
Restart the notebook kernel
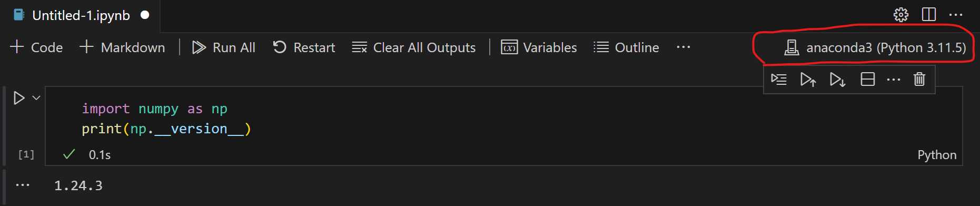point(304,47)
